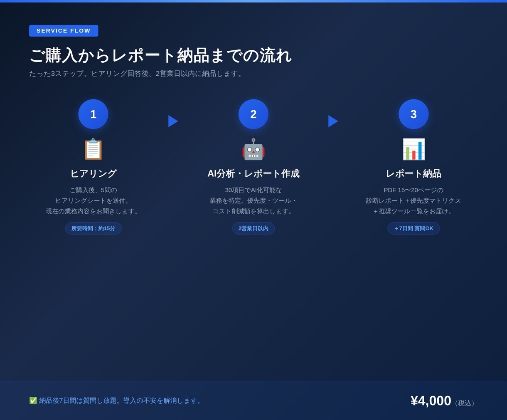Click the text ご購入後、5問の
Viewport: 507px width, 420px height.
[x=93, y=190]
